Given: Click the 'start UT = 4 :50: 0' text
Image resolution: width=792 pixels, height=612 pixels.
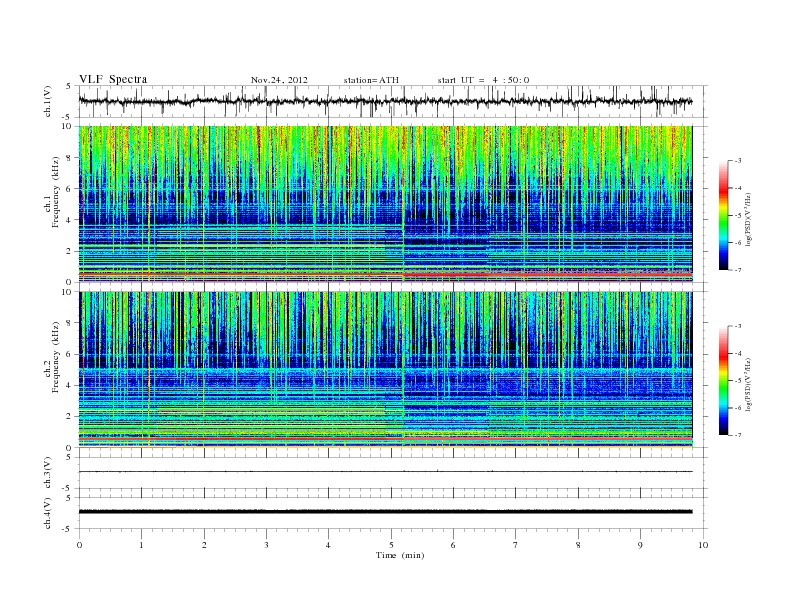Looking at the screenshot, I should point(483,80).
